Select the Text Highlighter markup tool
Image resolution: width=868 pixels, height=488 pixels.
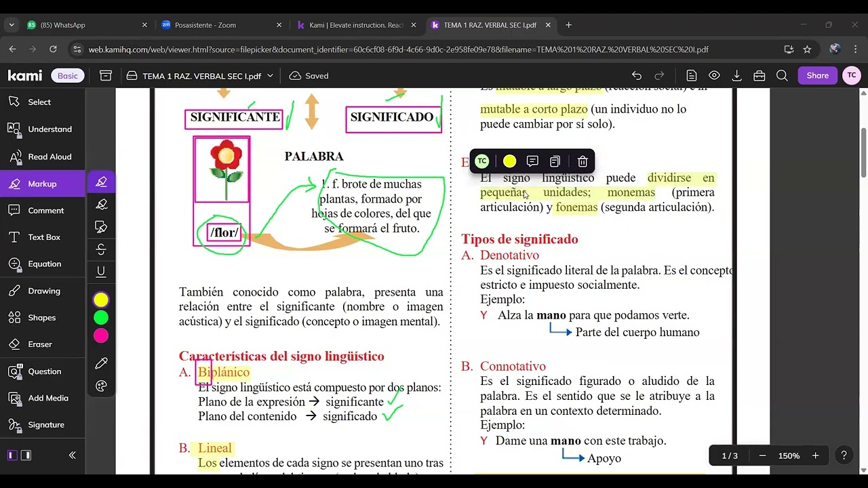tap(101, 182)
